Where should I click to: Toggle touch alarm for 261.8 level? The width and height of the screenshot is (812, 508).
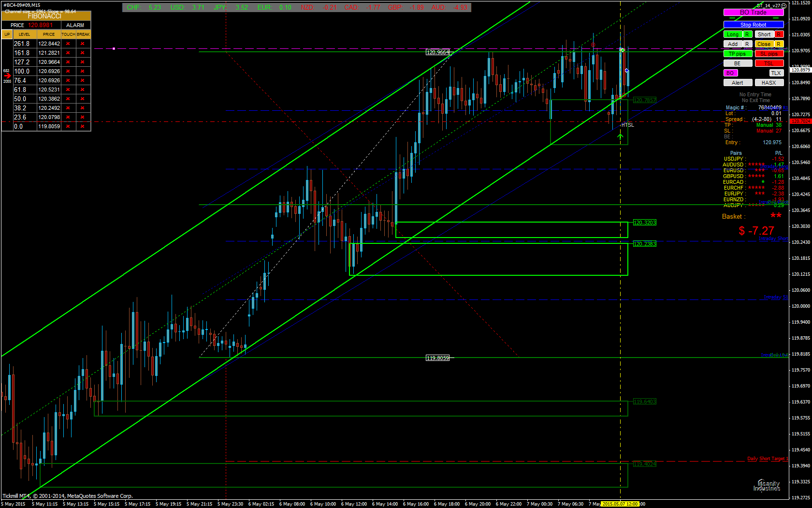(x=68, y=44)
